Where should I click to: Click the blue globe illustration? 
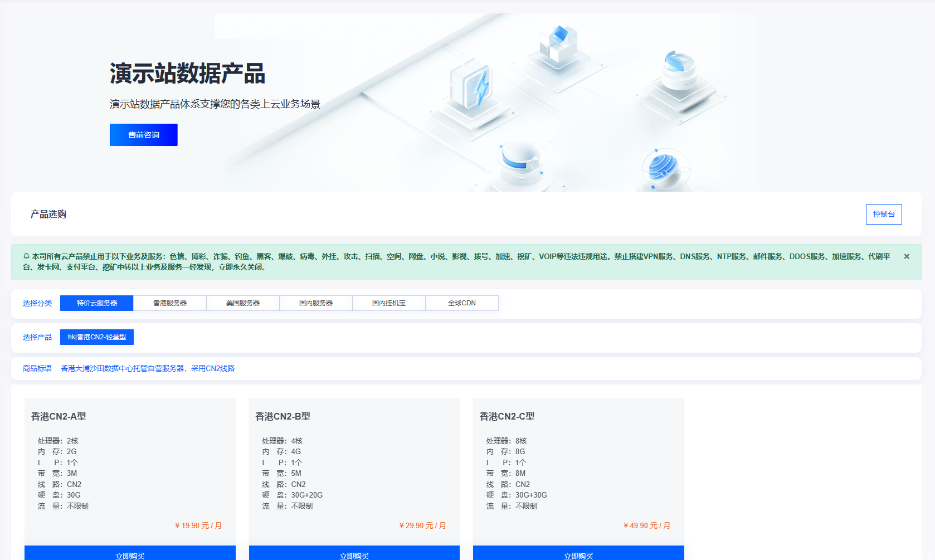tap(662, 168)
